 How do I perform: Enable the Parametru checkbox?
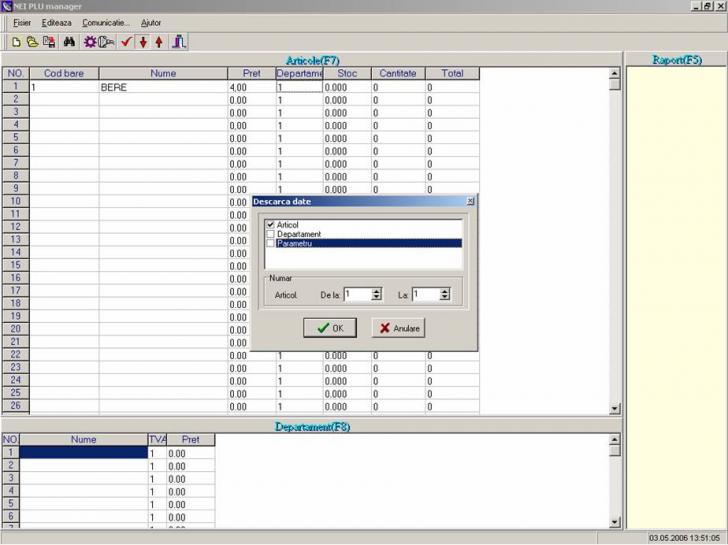point(271,243)
